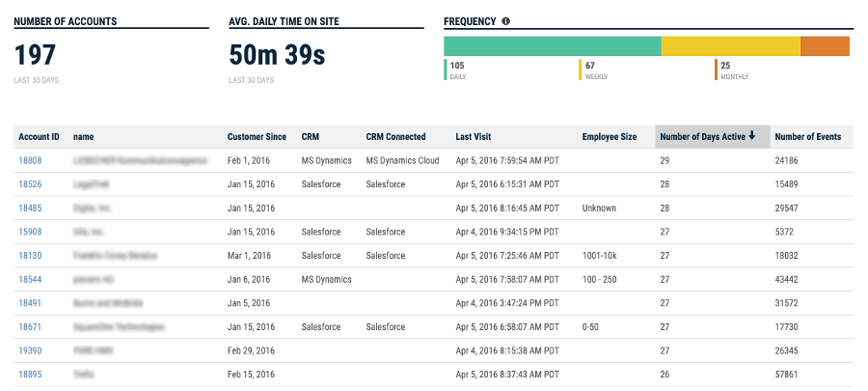Sort table by Account ID column header
The image size is (868, 391).
tap(39, 137)
